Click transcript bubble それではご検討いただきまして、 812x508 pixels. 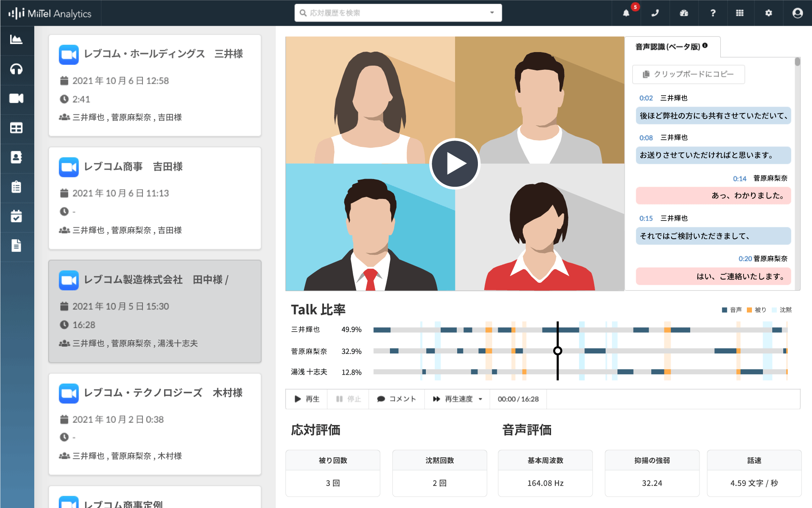coord(713,236)
